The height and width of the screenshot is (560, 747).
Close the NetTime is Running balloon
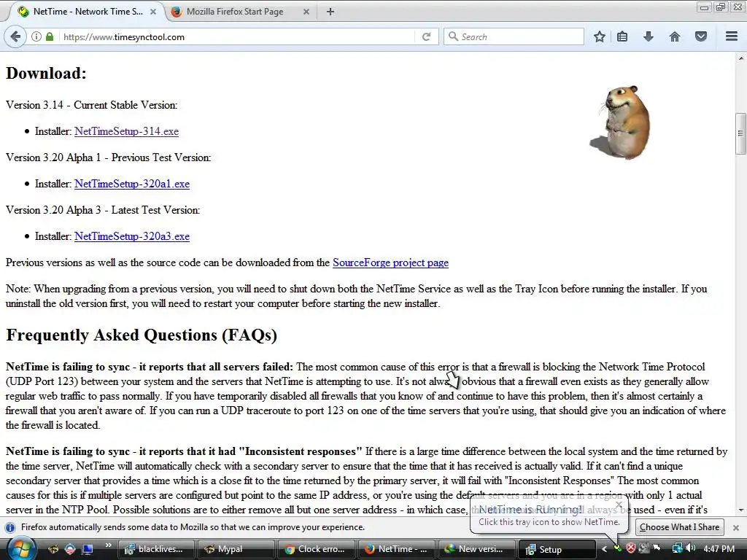point(619,505)
